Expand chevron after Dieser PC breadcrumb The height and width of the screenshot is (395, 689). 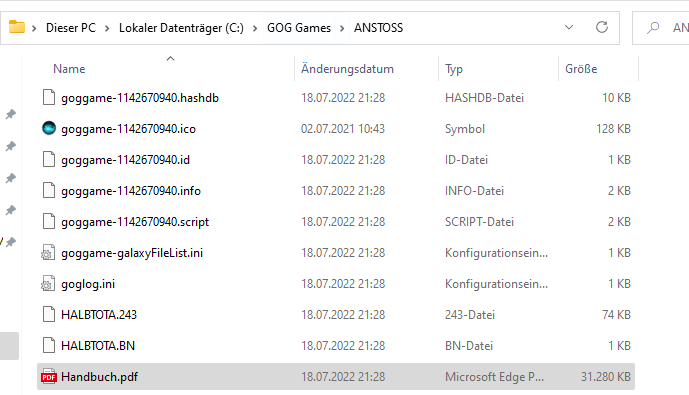pos(107,29)
